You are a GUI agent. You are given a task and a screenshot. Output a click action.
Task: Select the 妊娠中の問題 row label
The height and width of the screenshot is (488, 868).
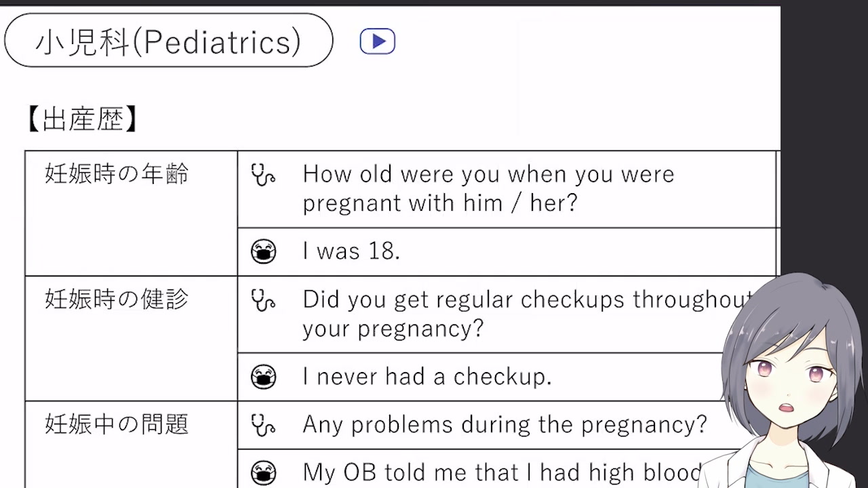click(117, 425)
